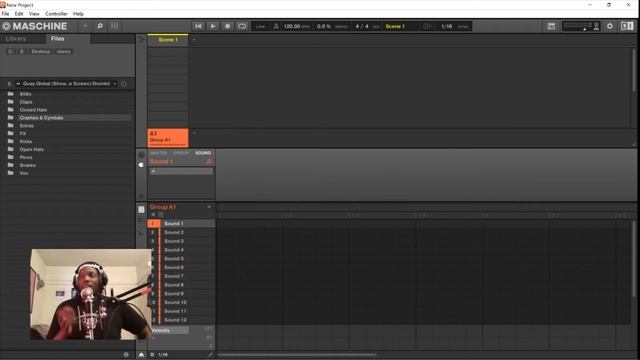The image size is (640, 360).
Task: Select the plug-in view icon in control area
Action: pos(141,165)
